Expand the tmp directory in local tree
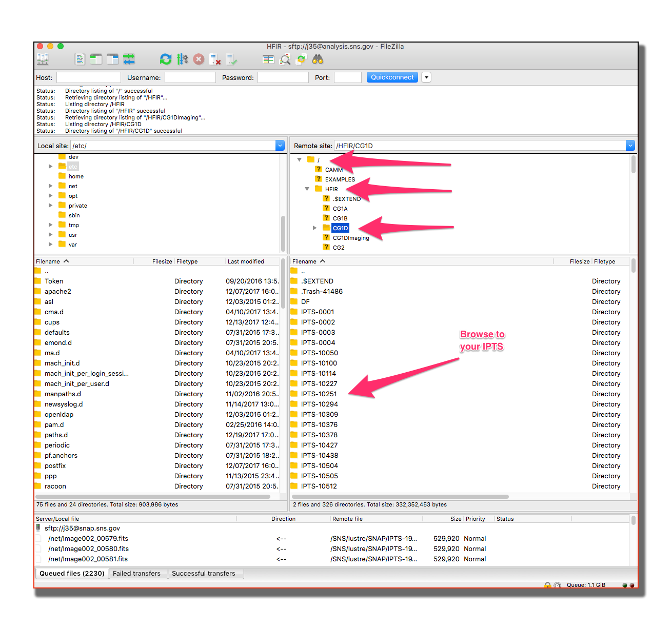The width and height of the screenshot is (672, 630). (50, 225)
